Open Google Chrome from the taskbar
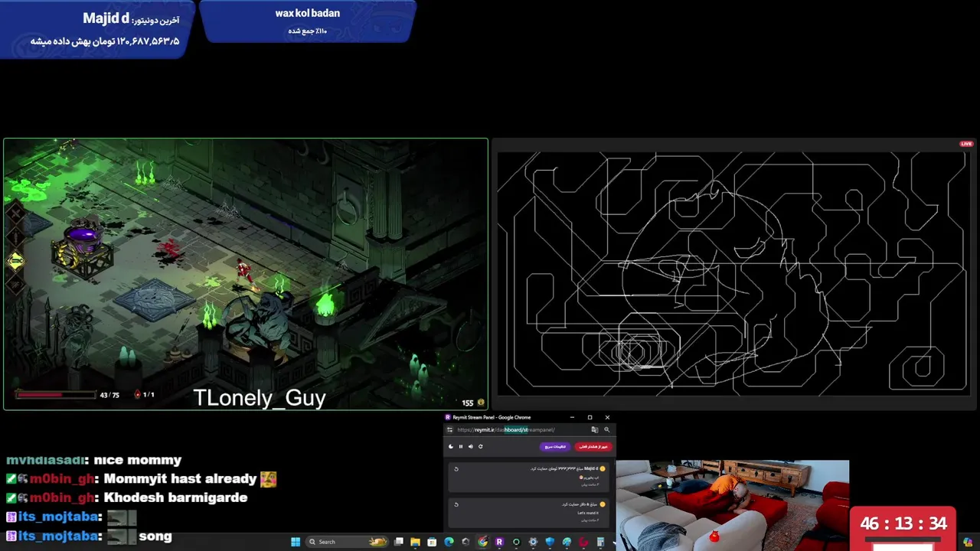Image resolution: width=980 pixels, height=551 pixels. pyautogui.click(x=482, y=542)
